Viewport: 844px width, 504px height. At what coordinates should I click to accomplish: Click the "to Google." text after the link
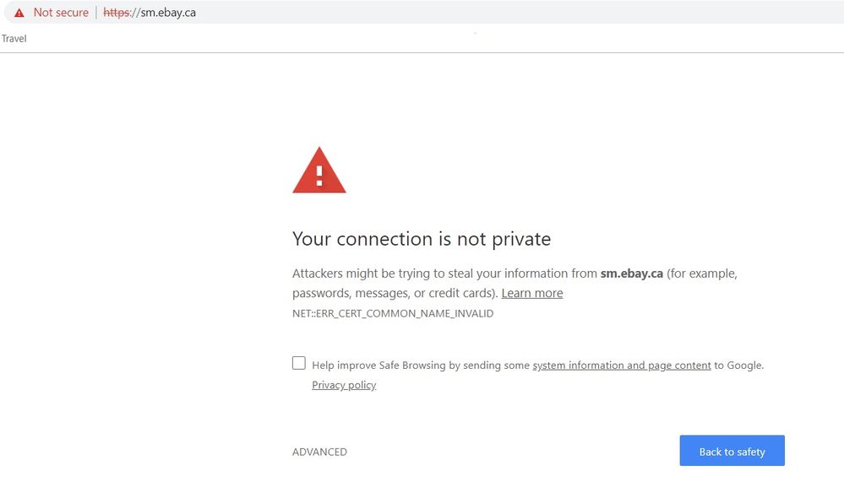(x=739, y=366)
